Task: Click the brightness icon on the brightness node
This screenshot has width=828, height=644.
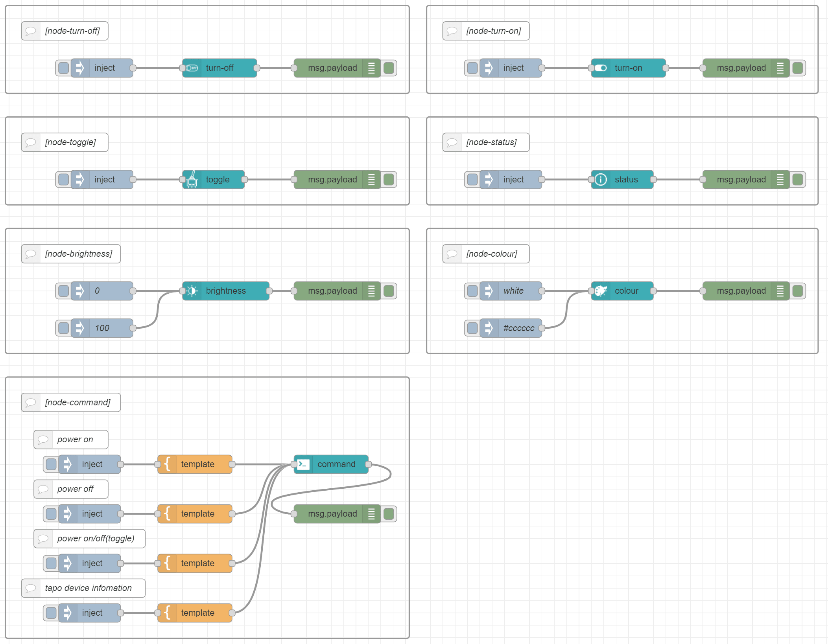Action: coord(192,291)
